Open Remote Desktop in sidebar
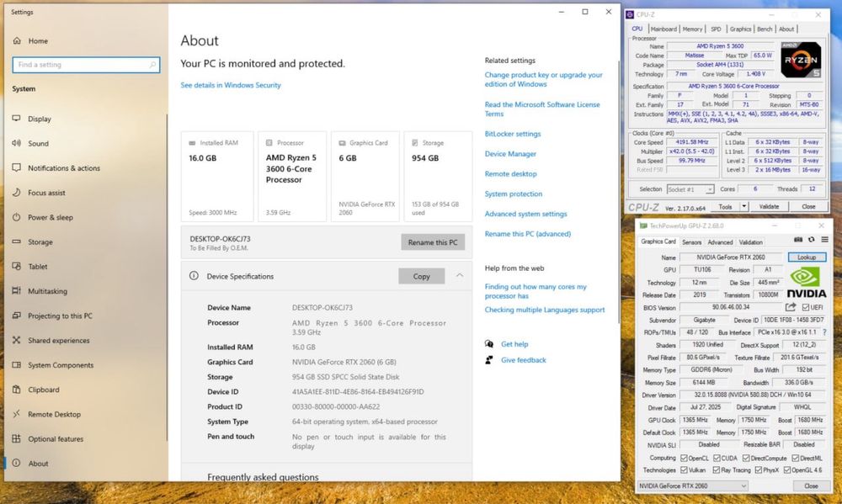The height and width of the screenshot is (504, 842). [54, 415]
